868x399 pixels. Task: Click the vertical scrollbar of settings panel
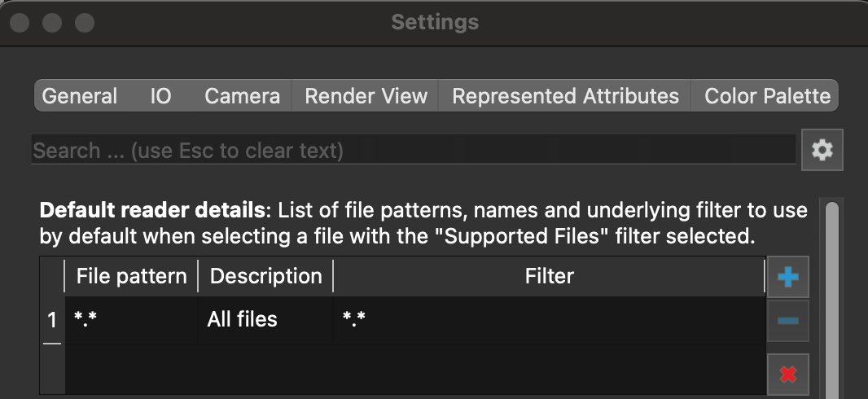tap(832, 293)
